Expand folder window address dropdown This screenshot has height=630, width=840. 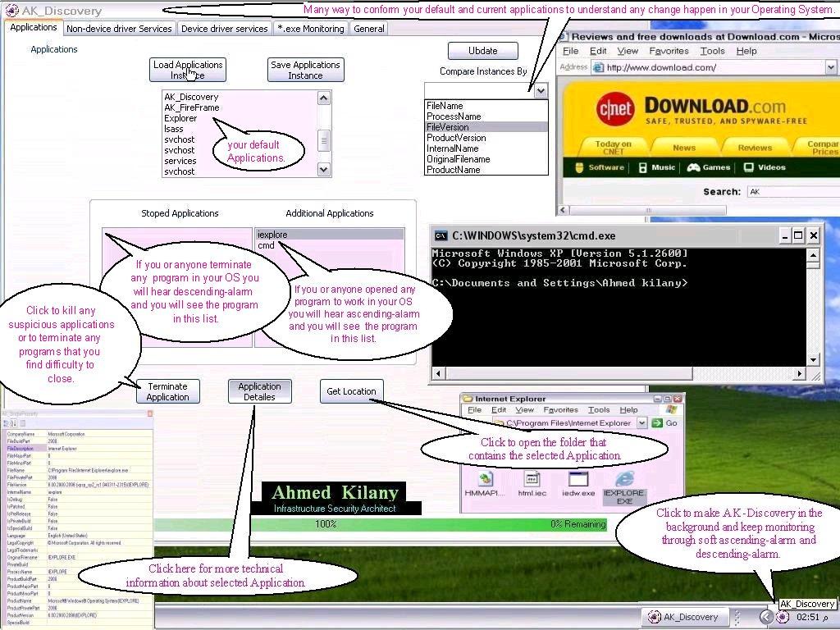[641, 422]
